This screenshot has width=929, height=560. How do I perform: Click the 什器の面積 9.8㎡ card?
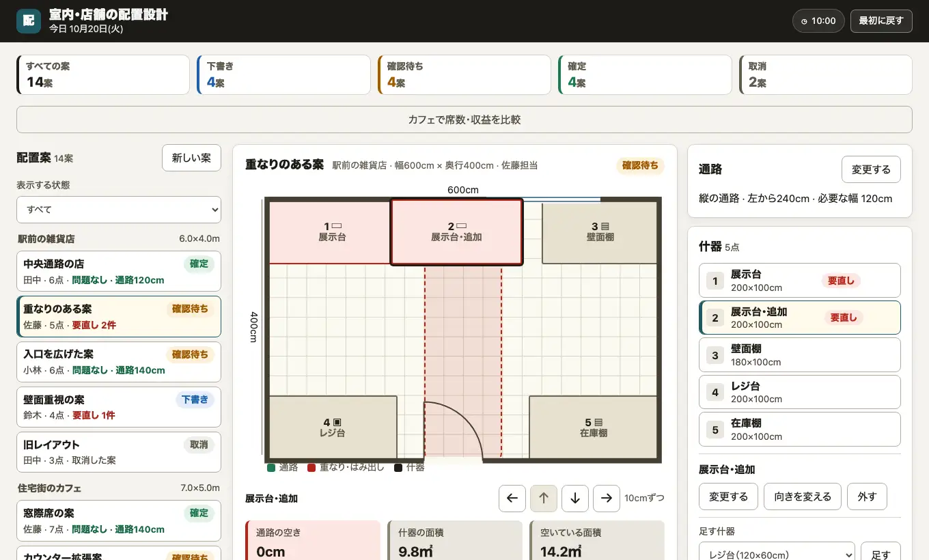click(455, 541)
